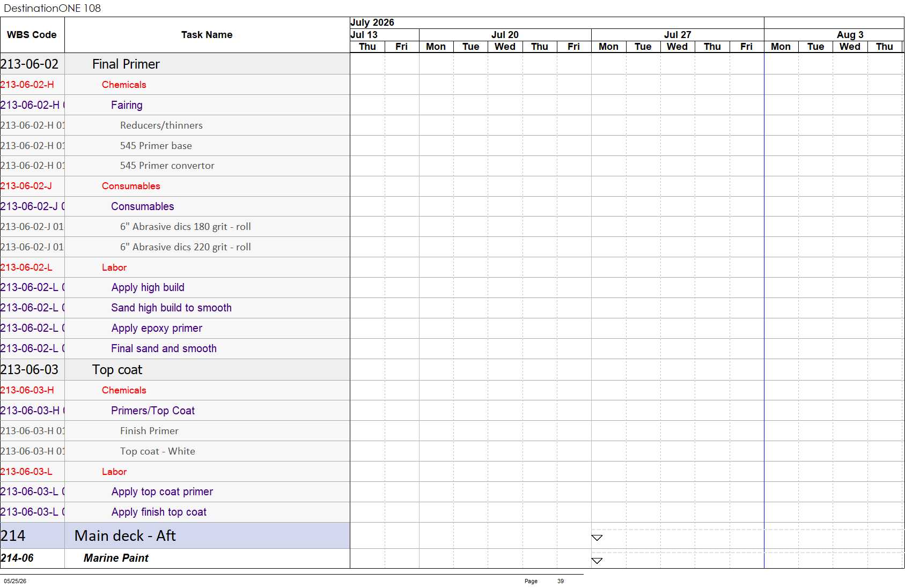Select the Apply epoxy primer task
905x588 pixels.
[175, 328]
